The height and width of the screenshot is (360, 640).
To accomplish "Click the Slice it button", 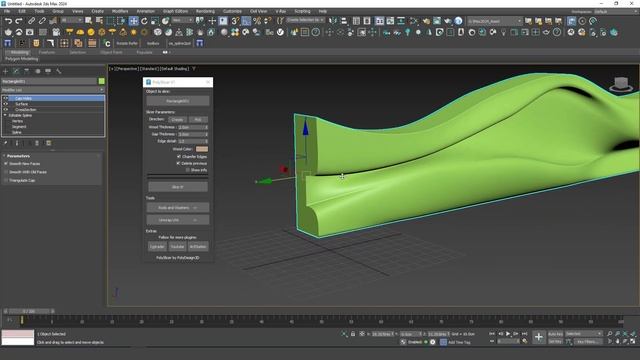I will (178, 187).
